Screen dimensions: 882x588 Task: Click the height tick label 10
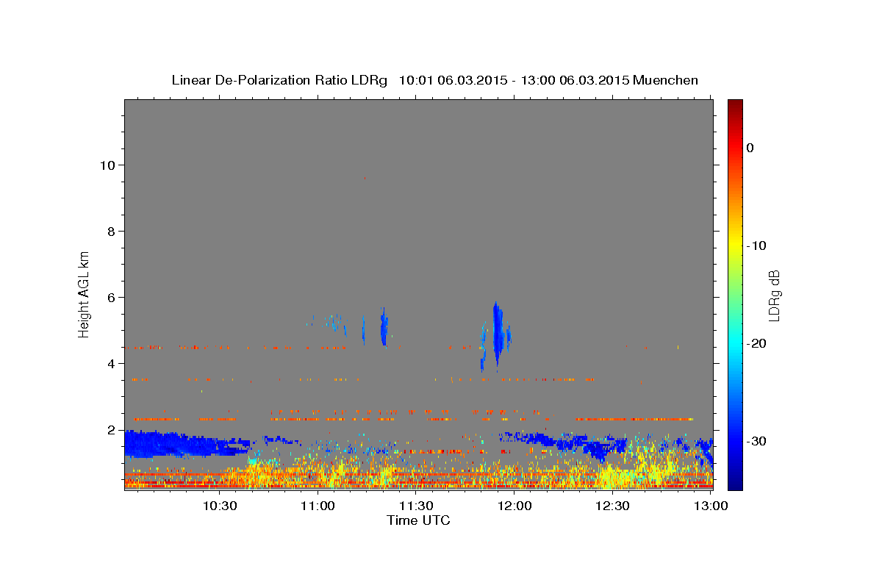(x=107, y=165)
